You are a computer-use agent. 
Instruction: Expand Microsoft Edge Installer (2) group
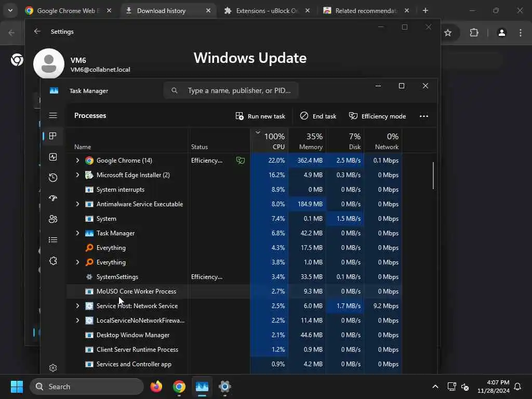click(x=77, y=175)
